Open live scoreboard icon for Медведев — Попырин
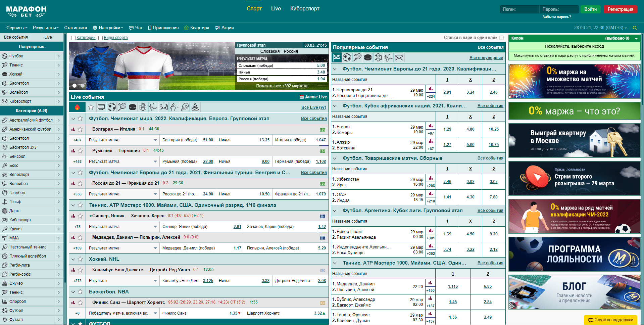The width and height of the screenshot is (644, 325). coord(323,238)
